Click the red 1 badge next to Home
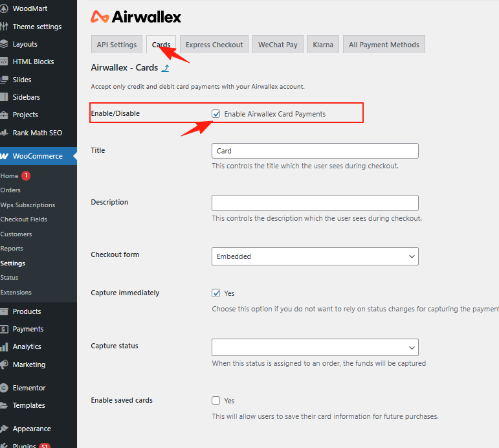Viewport: 499px width, 448px height. tap(26, 175)
